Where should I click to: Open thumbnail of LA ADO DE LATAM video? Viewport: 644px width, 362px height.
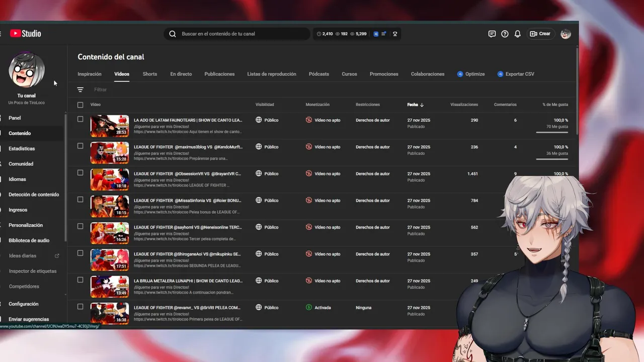click(110, 126)
